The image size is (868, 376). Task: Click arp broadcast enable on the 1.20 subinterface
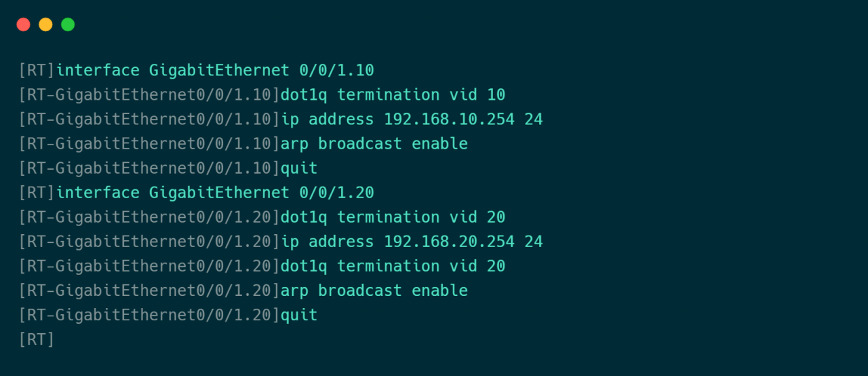(374, 290)
